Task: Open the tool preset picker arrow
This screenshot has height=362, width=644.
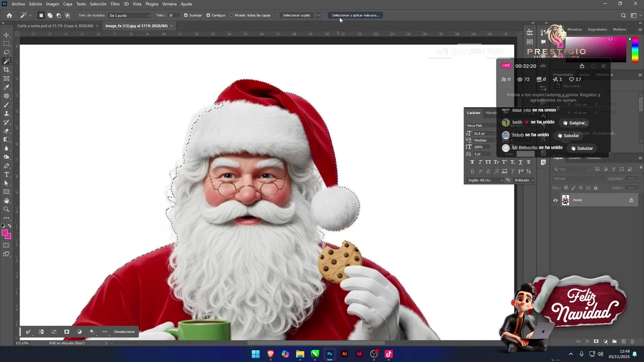Action: [x=30, y=15]
